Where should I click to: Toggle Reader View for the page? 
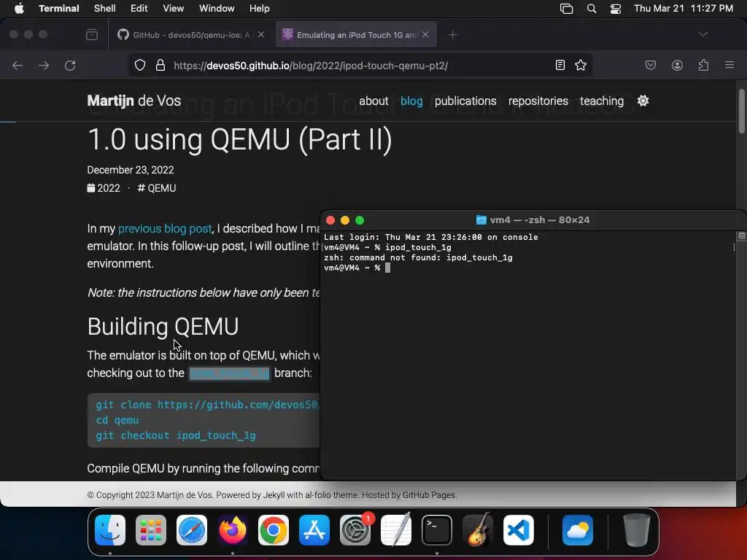pos(560,65)
